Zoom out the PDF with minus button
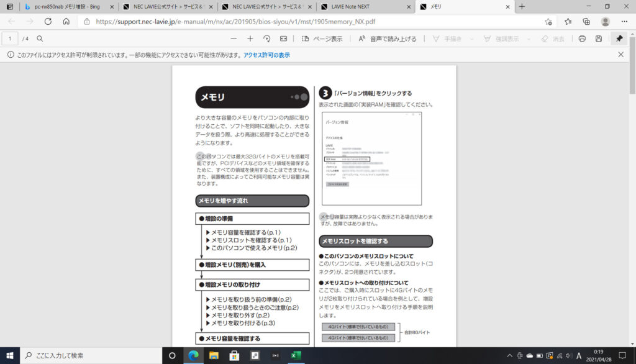Image resolution: width=636 pixels, height=364 pixels. click(x=233, y=39)
